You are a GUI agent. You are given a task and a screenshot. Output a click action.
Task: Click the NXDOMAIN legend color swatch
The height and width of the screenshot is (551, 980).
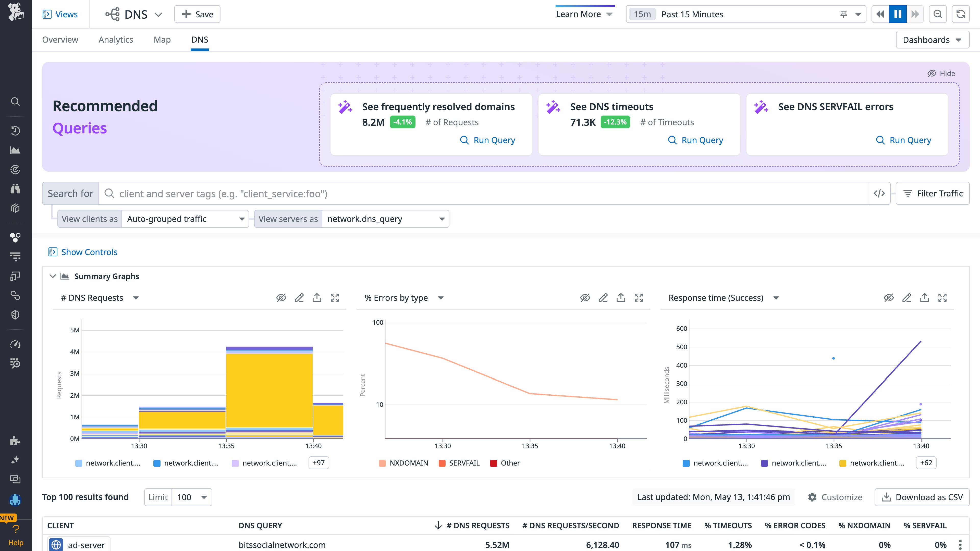pyautogui.click(x=382, y=463)
